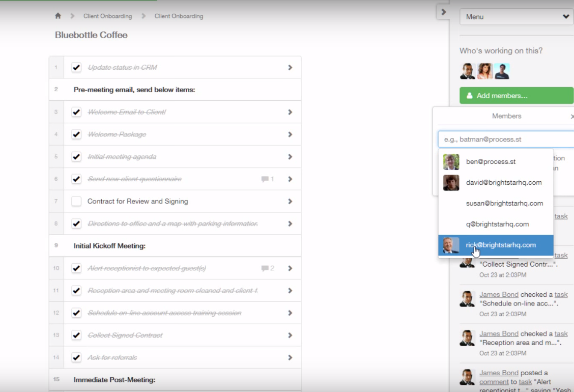574x392 pixels.
Task: View the woman's avatar under Who's working
Action: coord(484,71)
